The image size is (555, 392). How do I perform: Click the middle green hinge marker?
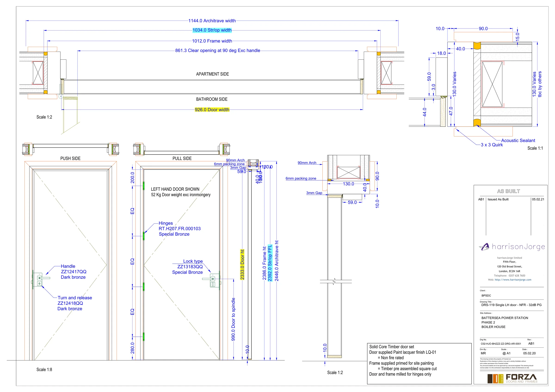tap(144, 236)
